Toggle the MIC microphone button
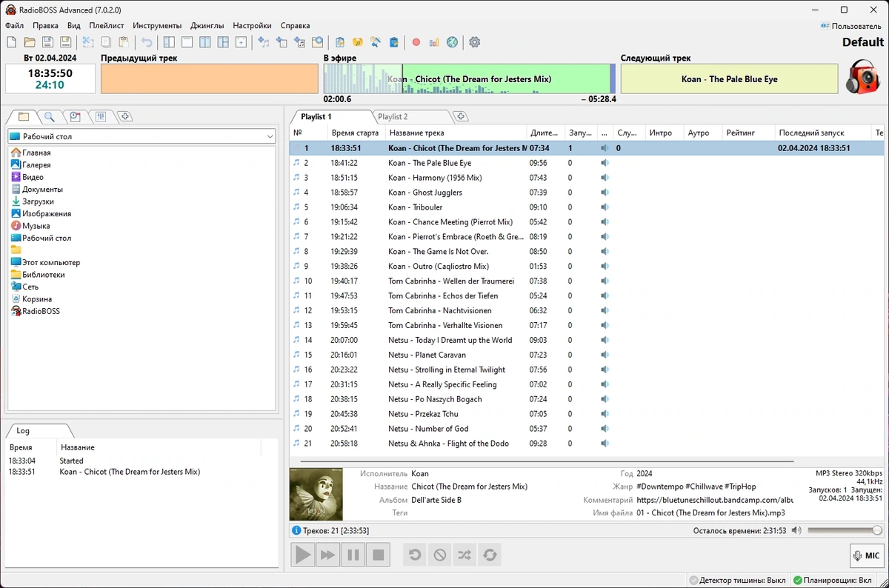The height and width of the screenshot is (588, 889). 867,555
